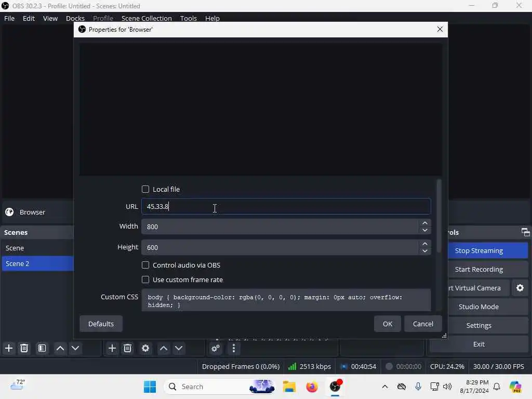Viewport: 532px width, 399px height.
Task: Click into the URL field
Action: point(286,206)
